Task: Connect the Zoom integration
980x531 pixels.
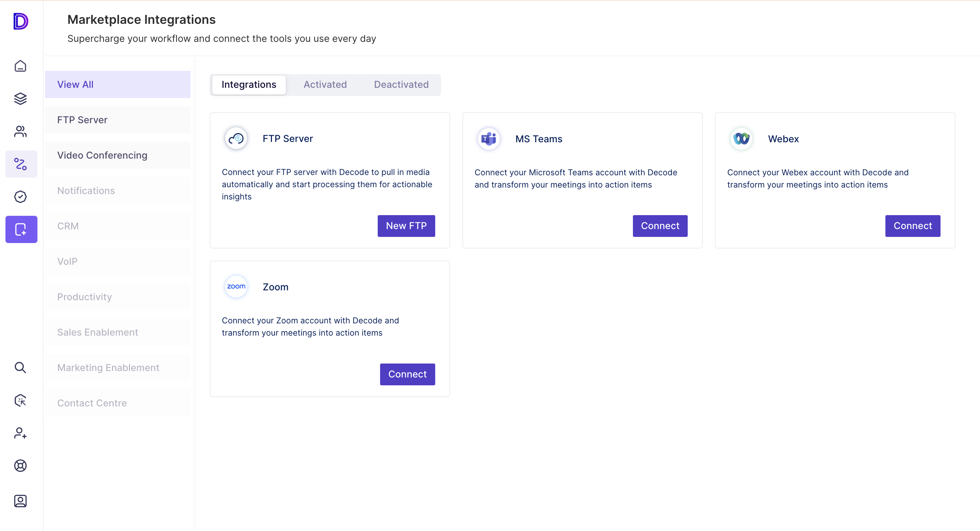Action: (407, 374)
